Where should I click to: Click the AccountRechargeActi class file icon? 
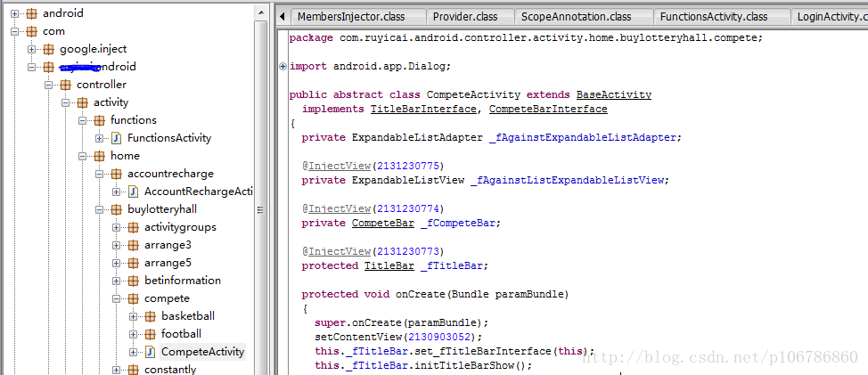coord(134,192)
